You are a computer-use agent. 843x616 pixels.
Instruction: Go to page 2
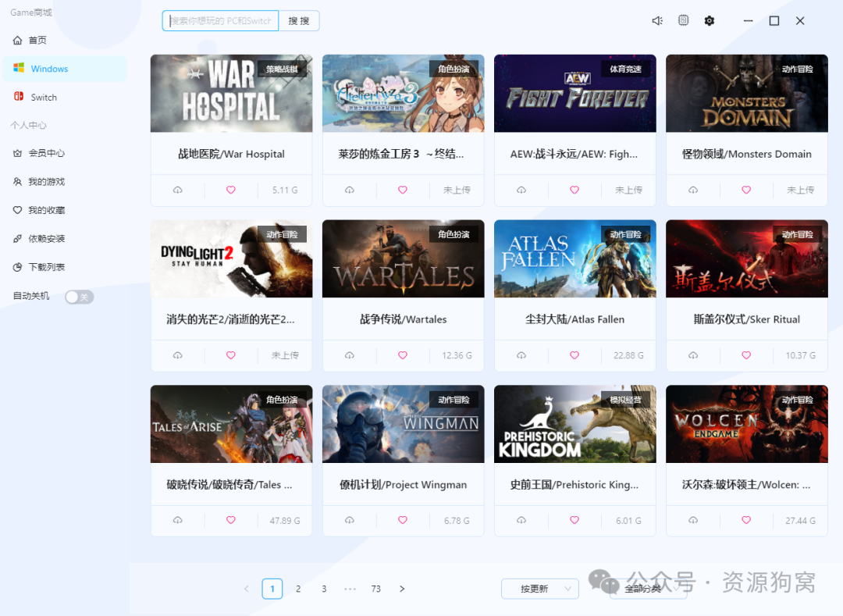point(298,589)
